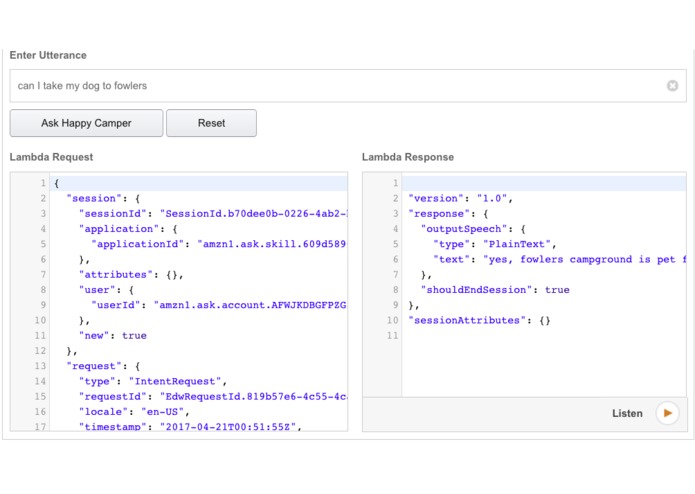695x494 pixels.
Task: Select the "userId" line in Lambda Request
Action: [x=219, y=305]
